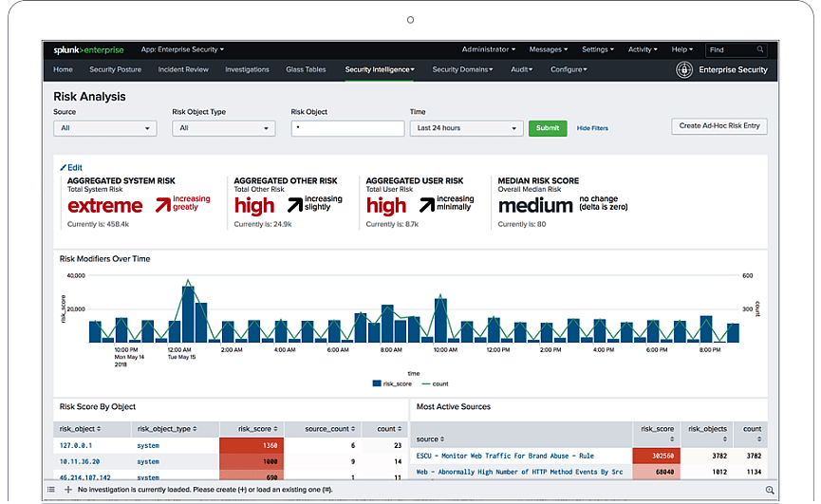Click the Enterprise Security shield logo icon
Image resolution: width=821 pixels, height=504 pixels.
(x=683, y=69)
